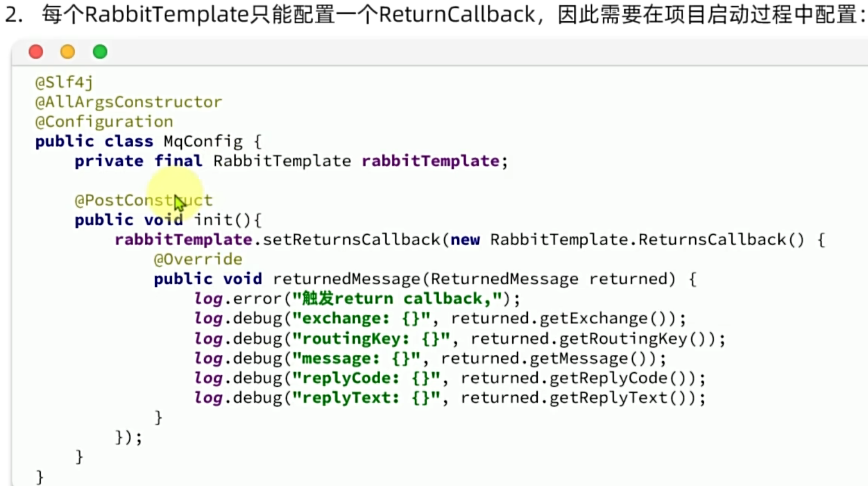Click the returnedMessage method name

346,279
